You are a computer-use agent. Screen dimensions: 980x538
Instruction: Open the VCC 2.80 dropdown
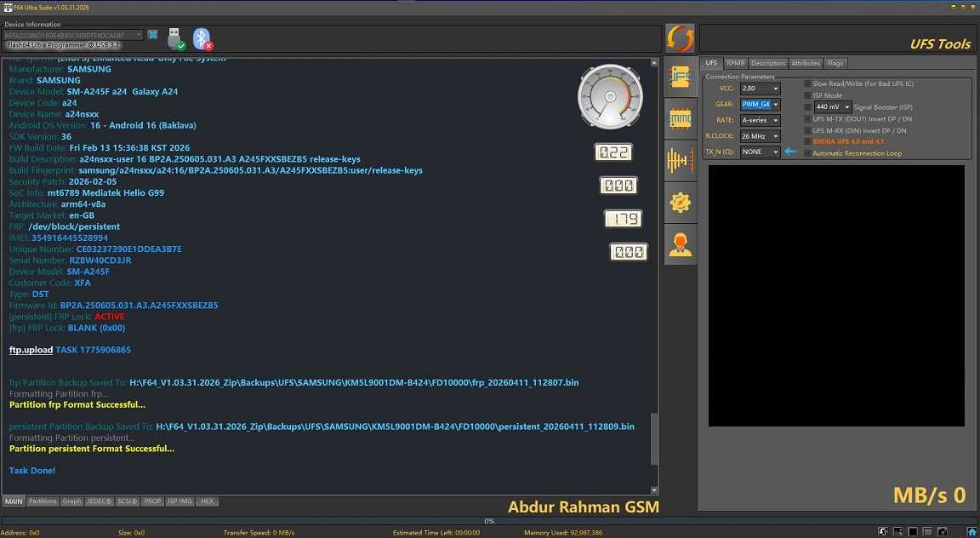click(x=760, y=89)
